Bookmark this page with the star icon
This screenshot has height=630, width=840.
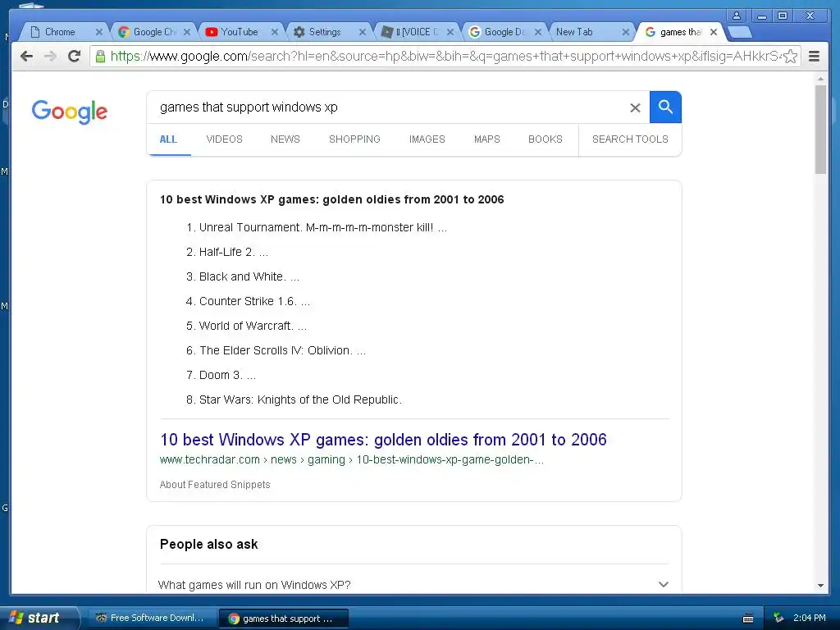click(790, 57)
